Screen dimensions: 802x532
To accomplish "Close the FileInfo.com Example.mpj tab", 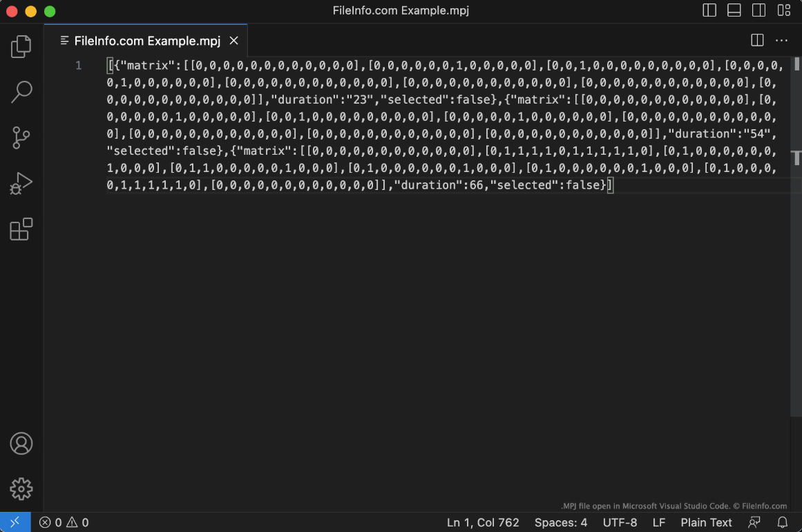I will click(233, 41).
